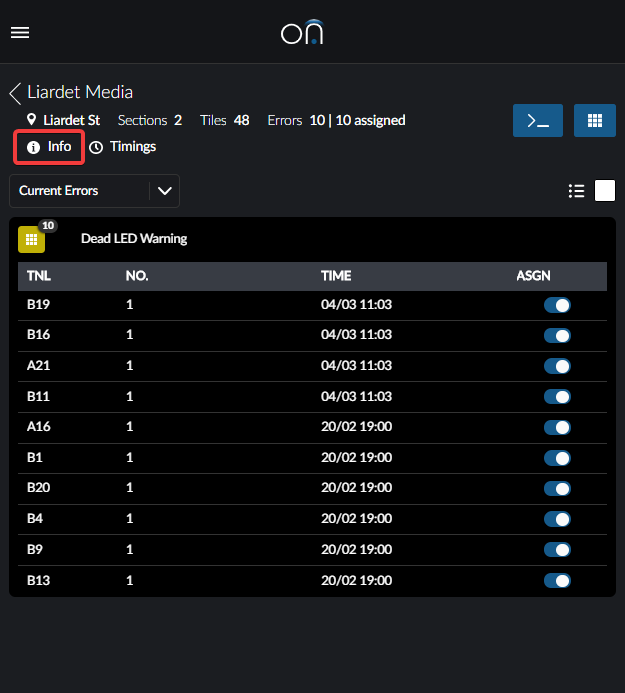Click the Liardet Media title
Image resolution: width=625 pixels, height=693 pixels.
(x=80, y=92)
